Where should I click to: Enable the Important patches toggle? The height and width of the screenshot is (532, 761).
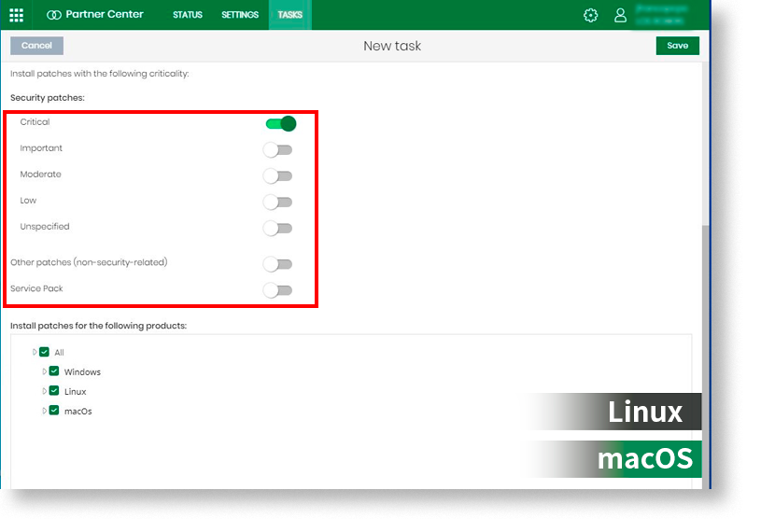pos(277,150)
